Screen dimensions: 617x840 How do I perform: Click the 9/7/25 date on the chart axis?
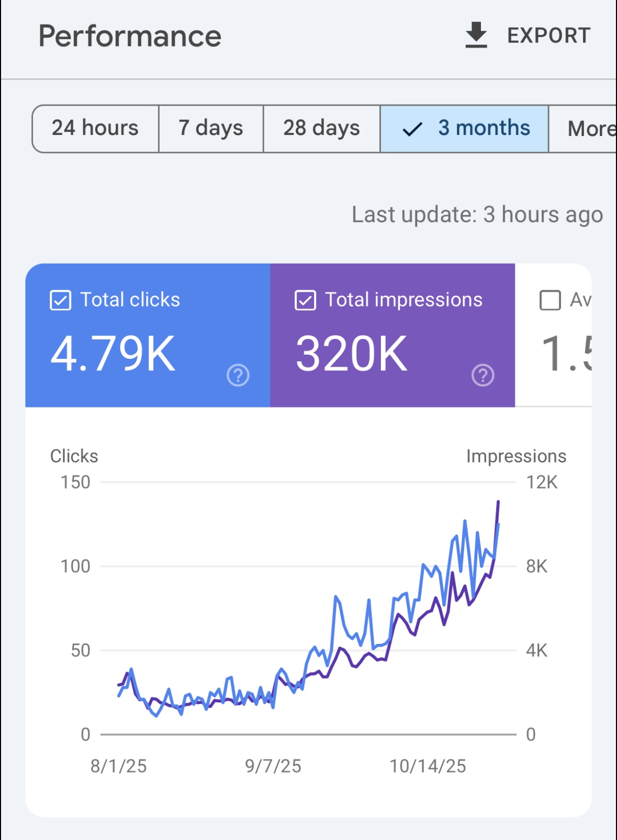point(273,766)
